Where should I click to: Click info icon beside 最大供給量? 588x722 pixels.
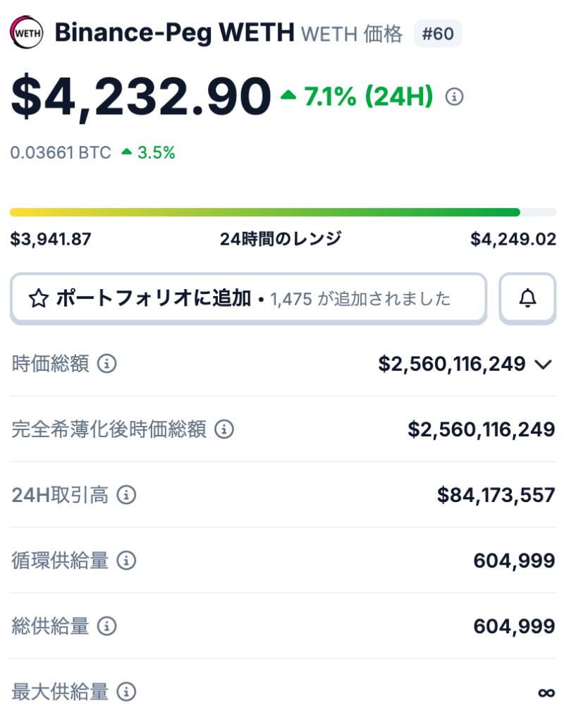[126, 691]
